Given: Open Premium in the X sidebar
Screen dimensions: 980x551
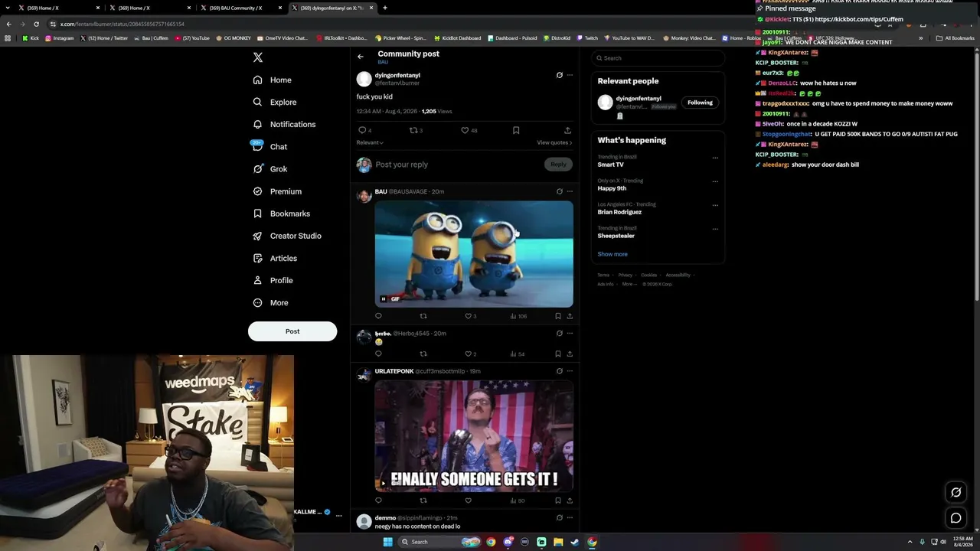Looking at the screenshot, I should click(277, 191).
